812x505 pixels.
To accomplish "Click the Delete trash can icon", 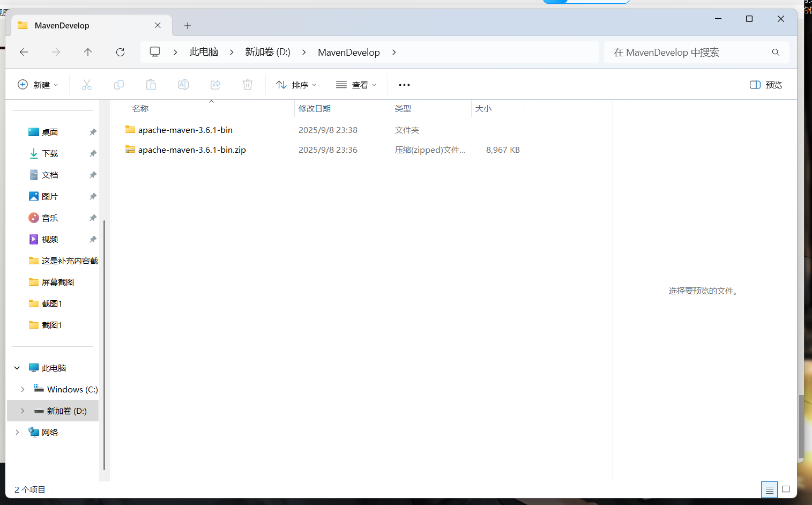I will 248,85.
